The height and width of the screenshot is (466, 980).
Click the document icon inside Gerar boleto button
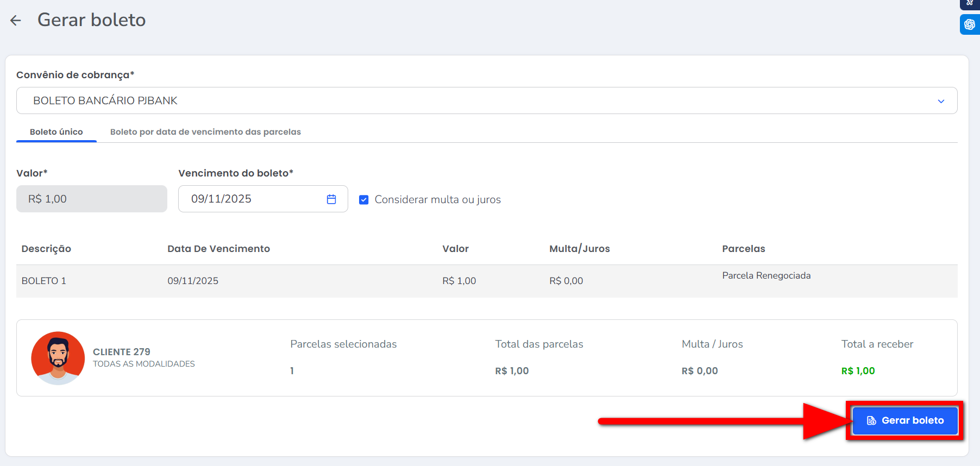871,421
